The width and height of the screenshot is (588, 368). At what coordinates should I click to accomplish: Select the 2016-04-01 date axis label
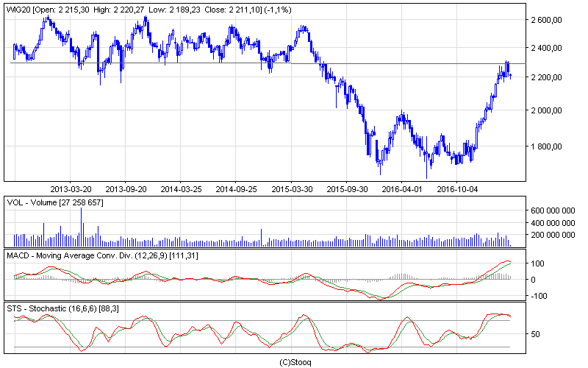coord(402,189)
